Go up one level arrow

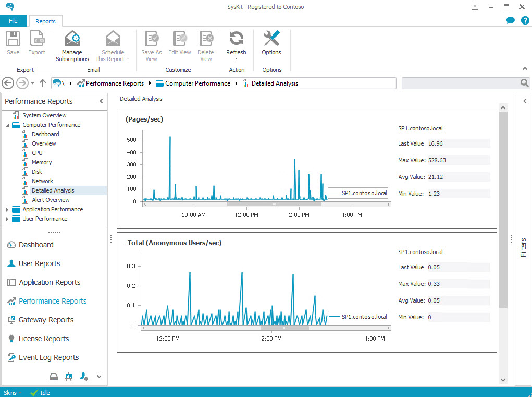(x=43, y=83)
